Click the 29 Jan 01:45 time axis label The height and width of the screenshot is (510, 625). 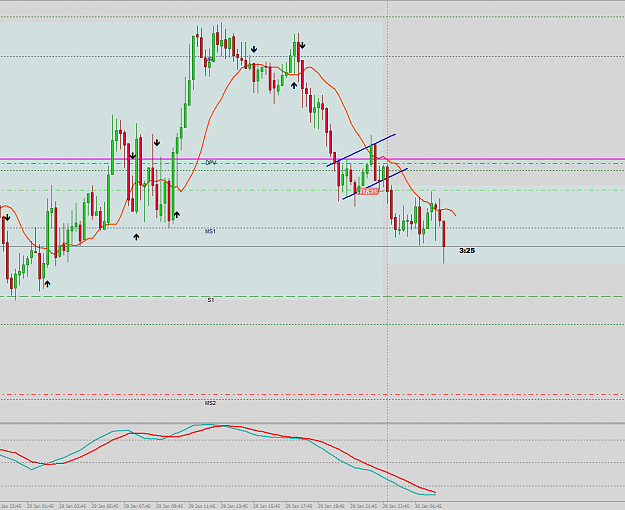pyautogui.click(x=40, y=506)
